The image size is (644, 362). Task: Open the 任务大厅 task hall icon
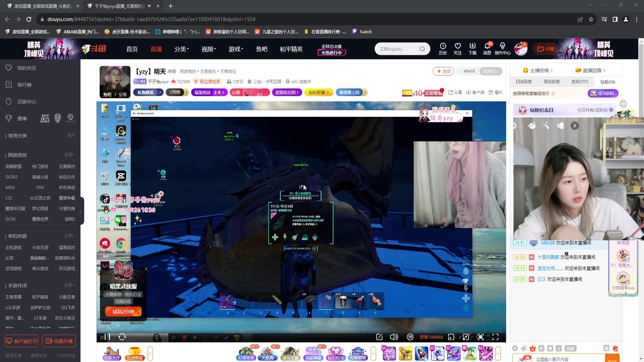click(x=112, y=354)
